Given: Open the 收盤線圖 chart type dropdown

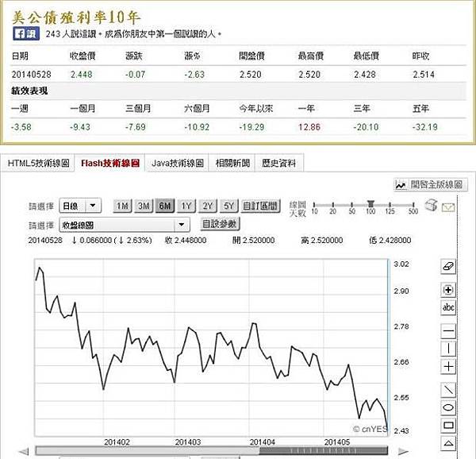Looking at the screenshot, I should [125, 225].
